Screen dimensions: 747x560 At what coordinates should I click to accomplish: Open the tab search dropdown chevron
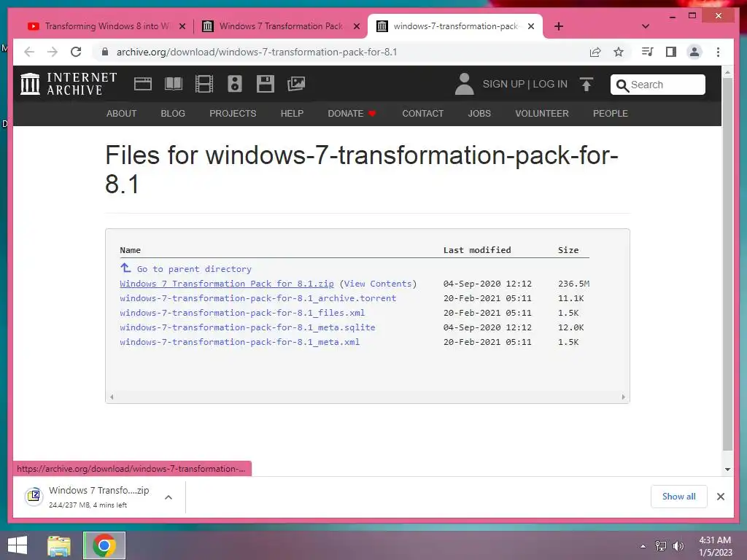click(646, 26)
